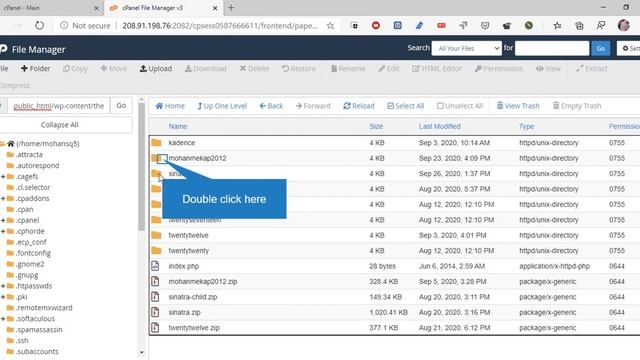This screenshot has height=360, width=640.
Task: Sort by Last Modified column
Action: tap(440, 127)
